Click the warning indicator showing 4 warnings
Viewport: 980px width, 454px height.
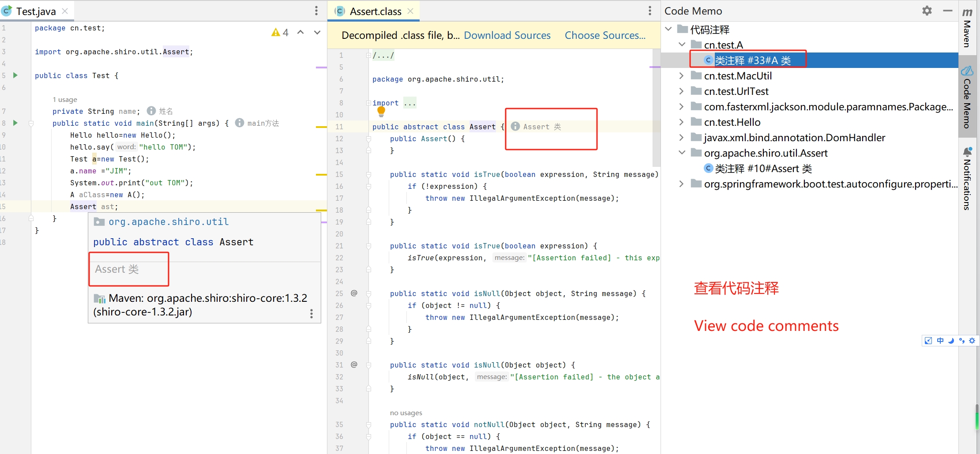pos(279,32)
